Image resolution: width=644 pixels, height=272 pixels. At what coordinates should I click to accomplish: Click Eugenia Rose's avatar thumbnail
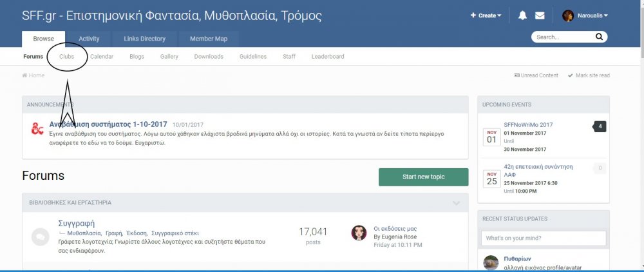coord(359,233)
